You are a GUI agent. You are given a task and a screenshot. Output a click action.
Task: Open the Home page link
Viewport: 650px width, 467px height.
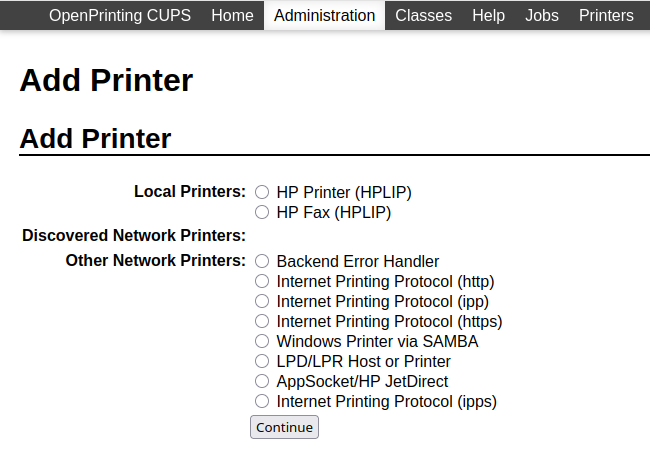232,16
